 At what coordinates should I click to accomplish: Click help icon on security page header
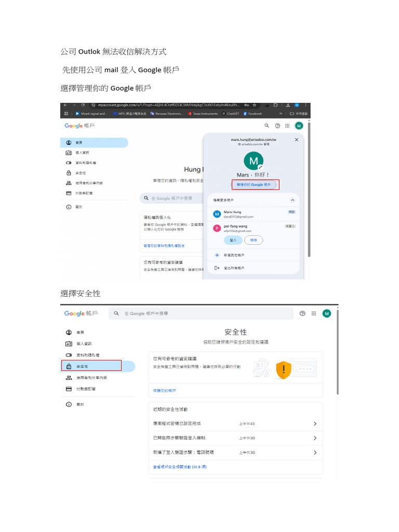(x=302, y=313)
